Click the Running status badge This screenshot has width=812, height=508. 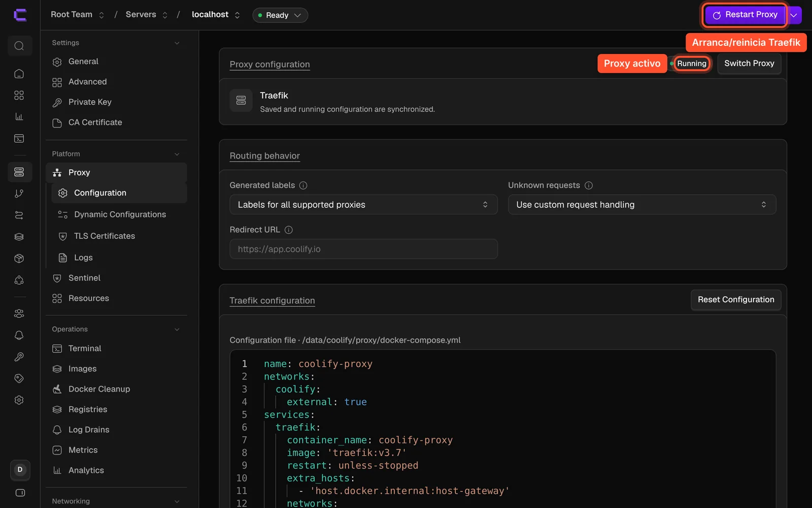(691, 63)
